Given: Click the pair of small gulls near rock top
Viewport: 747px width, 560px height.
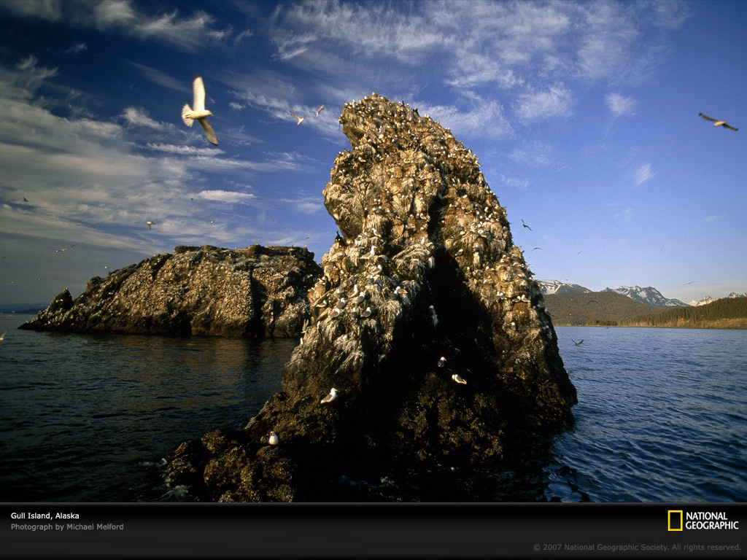Looking at the screenshot, I should click(x=308, y=114).
